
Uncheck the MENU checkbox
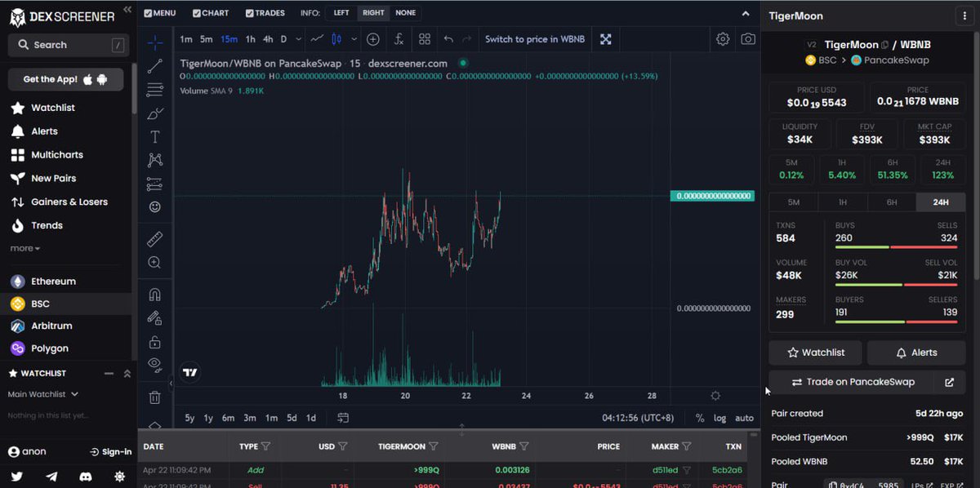coord(147,13)
